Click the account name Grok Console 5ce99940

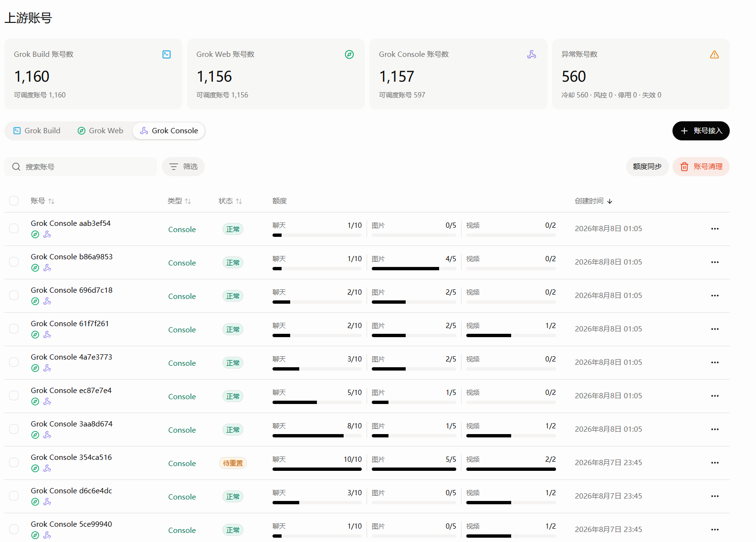(x=71, y=524)
